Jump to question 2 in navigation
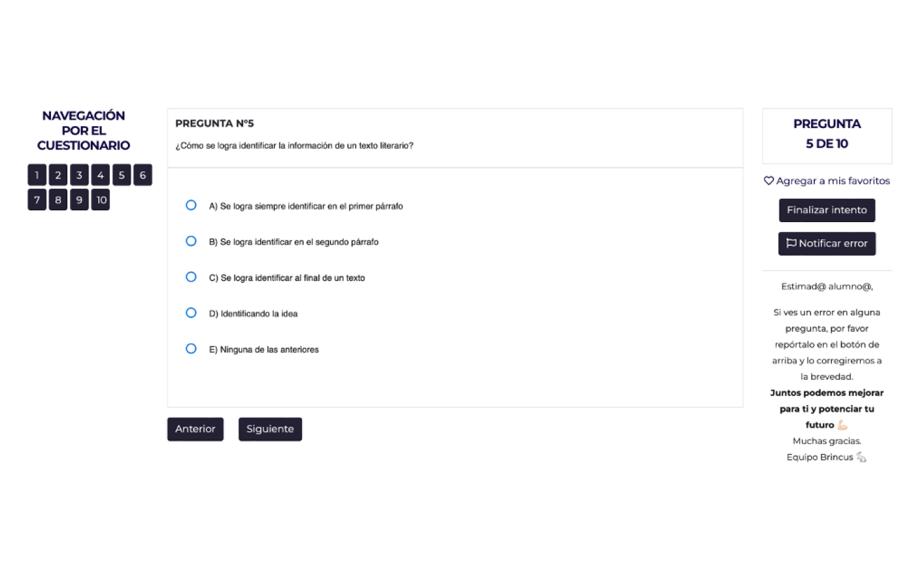Viewport: 915px width, 588px height. (x=58, y=175)
